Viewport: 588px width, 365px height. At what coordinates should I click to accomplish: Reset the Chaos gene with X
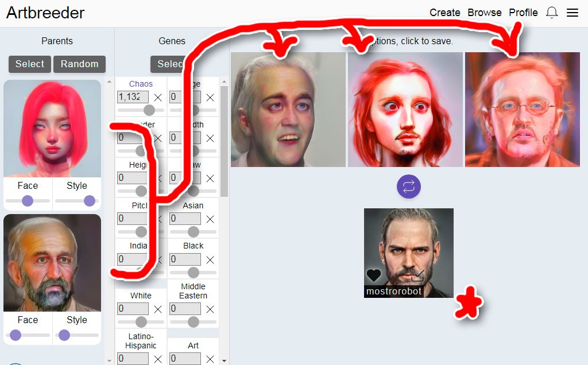pyautogui.click(x=158, y=98)
